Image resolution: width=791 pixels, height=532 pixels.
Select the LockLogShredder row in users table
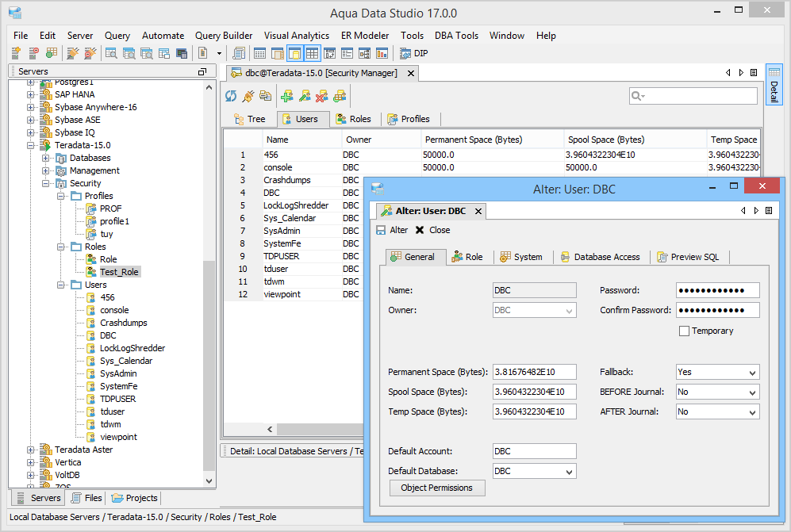(296, 205)
